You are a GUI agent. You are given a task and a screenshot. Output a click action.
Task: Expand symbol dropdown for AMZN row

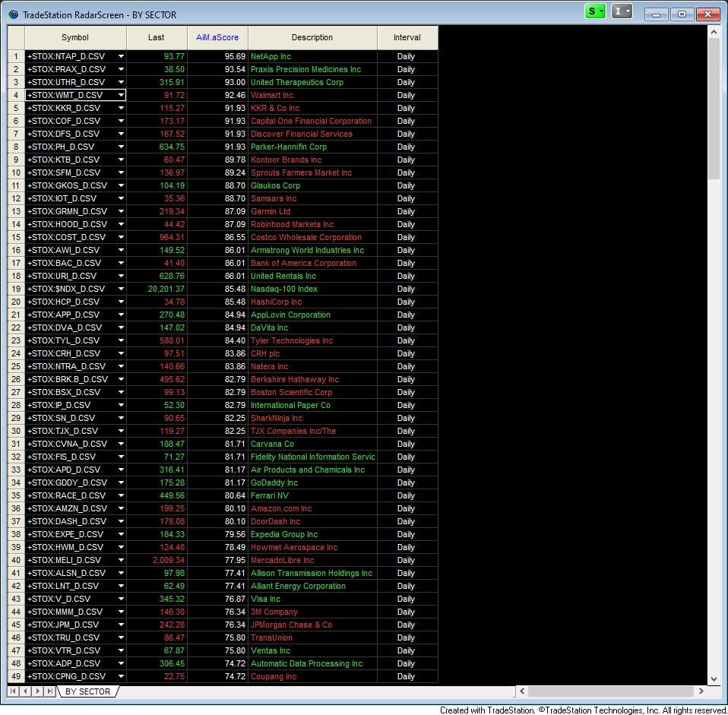121,508
